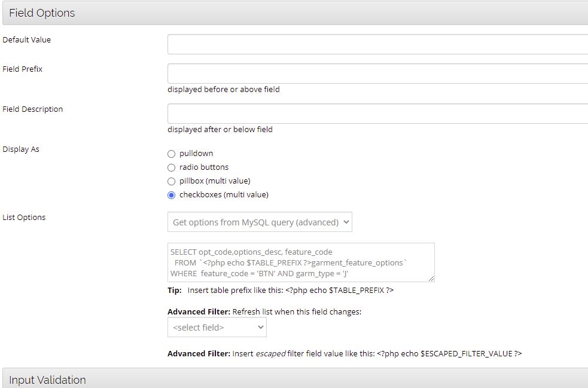588x388 pixels.
Task: Click the 'displayed before or above field' hint
Action: click(x=223, y=90)
